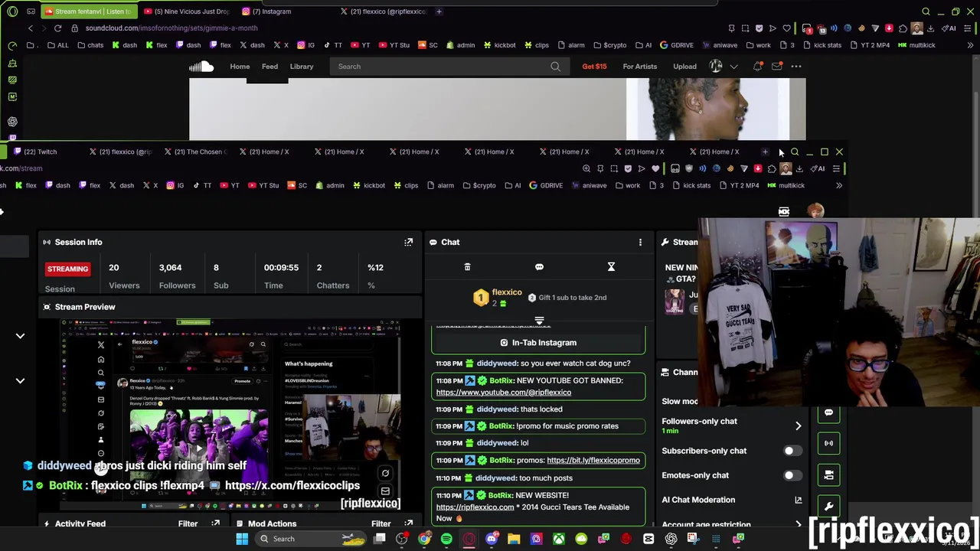The width and height of the screenshot is (980, 551).
Task: Open bit.ly/flexxicopromo link in chat
Action: pyautogui.click(x=593, y=461)
